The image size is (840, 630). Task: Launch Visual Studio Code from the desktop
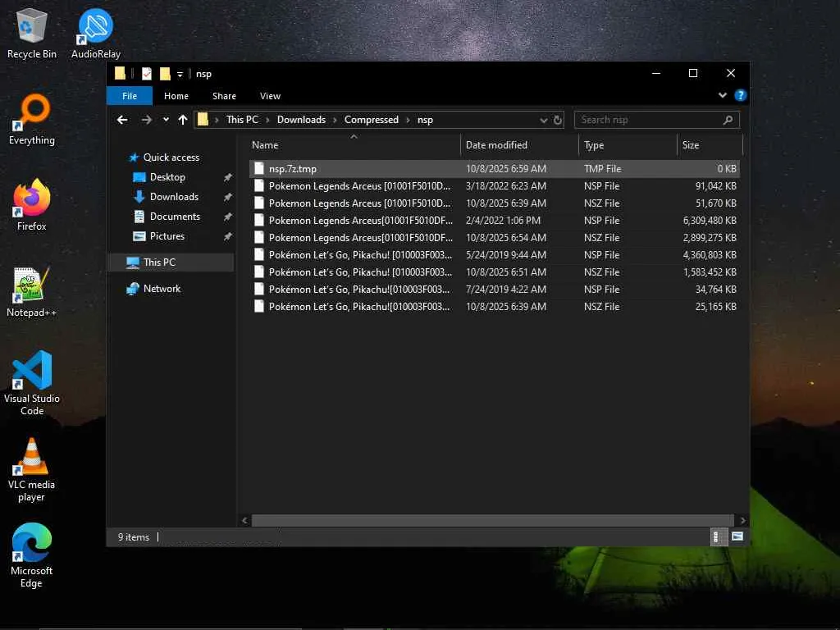[x=32, y=382]
